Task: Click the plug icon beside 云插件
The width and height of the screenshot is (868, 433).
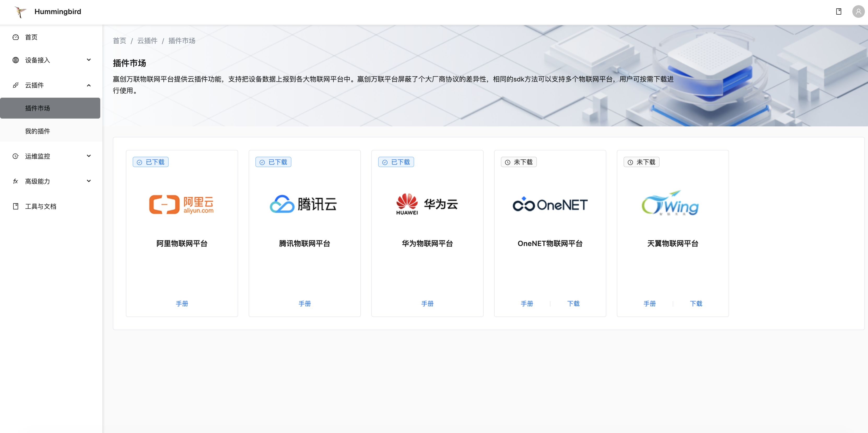Action: pos(15,85)
